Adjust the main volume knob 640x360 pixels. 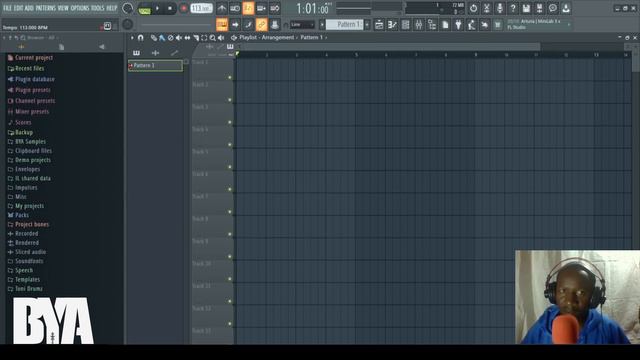[x=127, y=8]
